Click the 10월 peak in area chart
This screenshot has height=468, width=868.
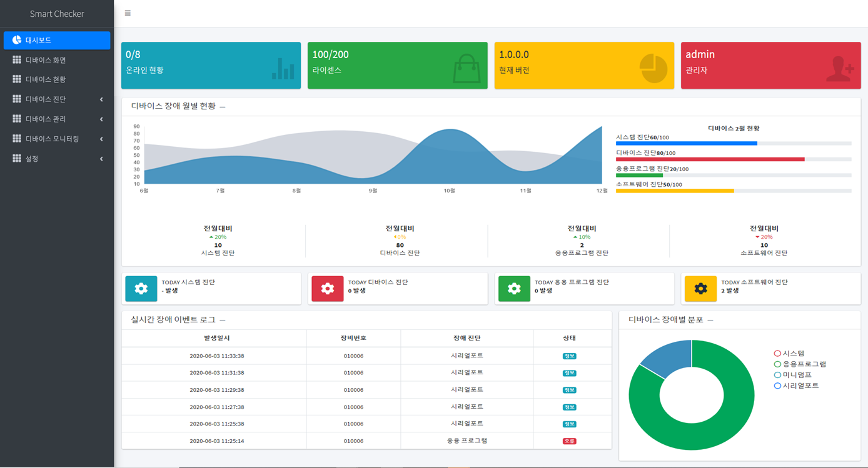coord(450,131)
